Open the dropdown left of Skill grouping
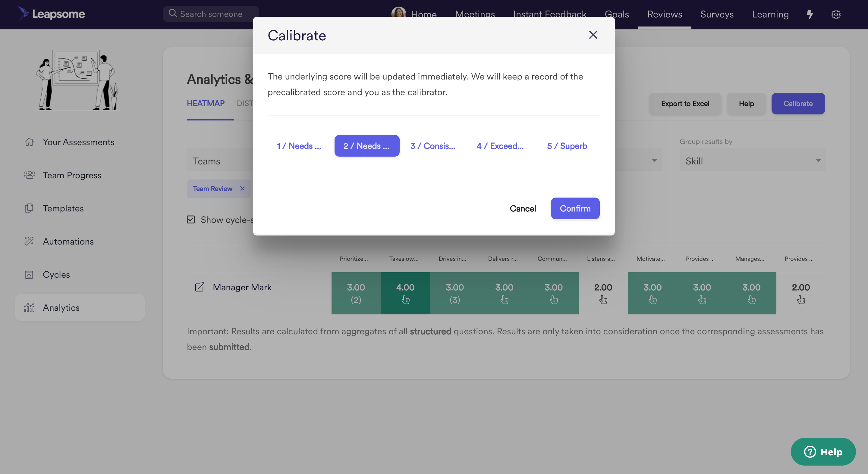 654,160
